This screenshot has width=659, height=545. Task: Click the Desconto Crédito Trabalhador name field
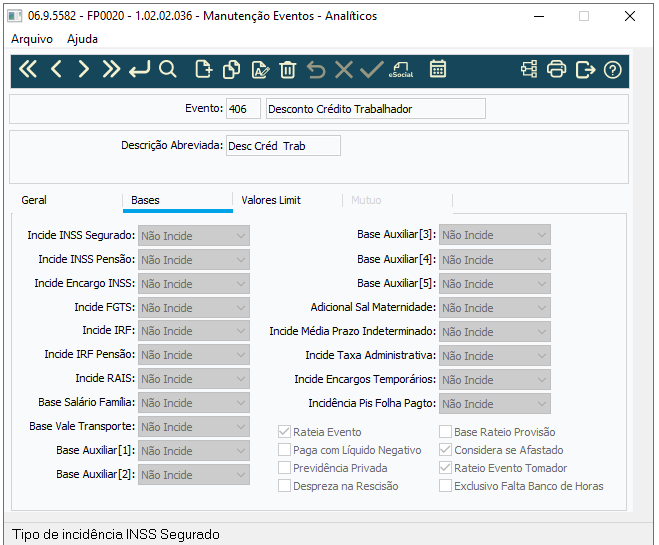point(376,109)
